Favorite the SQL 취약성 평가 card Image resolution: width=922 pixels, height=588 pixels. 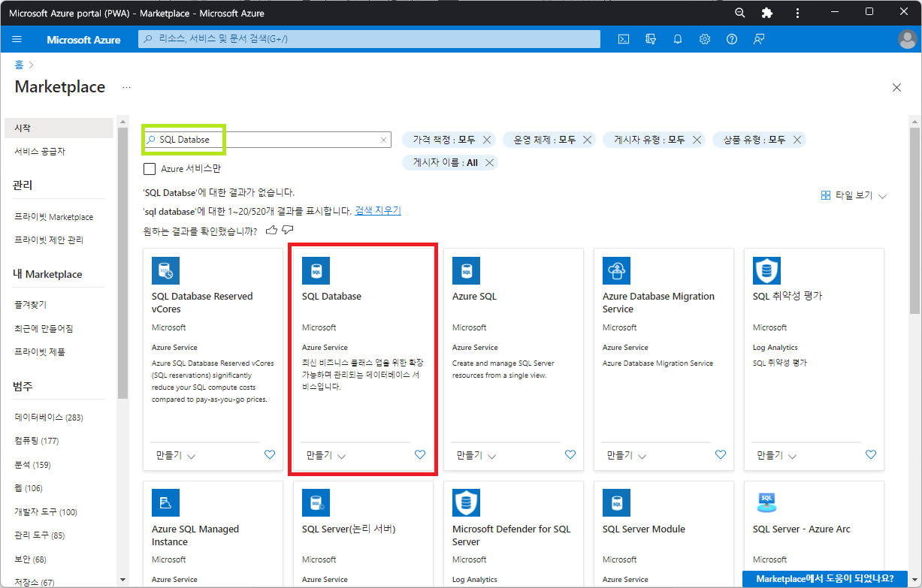point(871,454)
